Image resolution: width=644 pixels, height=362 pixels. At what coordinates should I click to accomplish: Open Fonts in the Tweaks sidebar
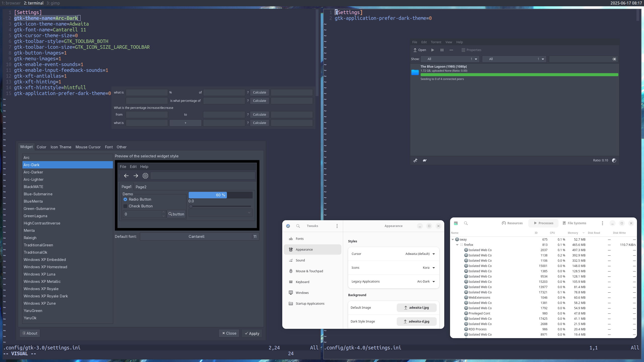click(x=312, y=239)
